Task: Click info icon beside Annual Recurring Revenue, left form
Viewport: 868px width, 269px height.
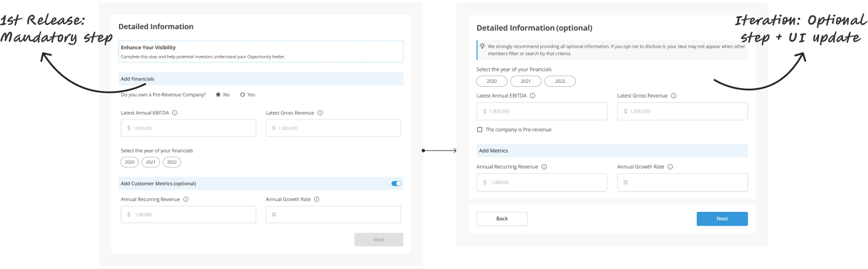Action: tap(186, 199)
